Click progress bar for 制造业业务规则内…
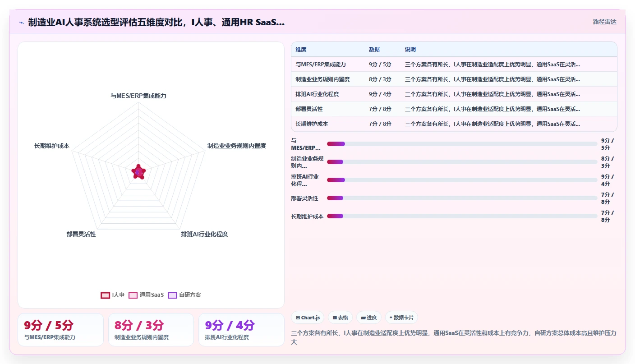 [x=462, y=162]
